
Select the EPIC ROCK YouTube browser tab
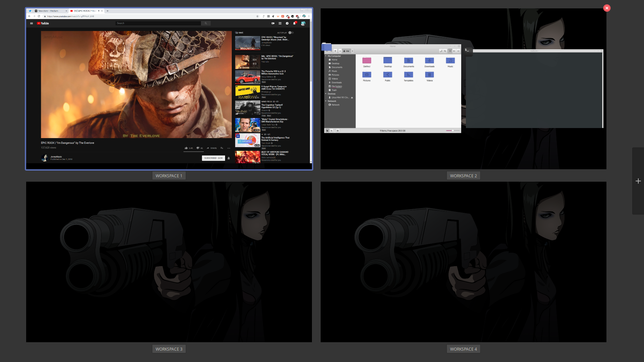(x=87, y=11)
